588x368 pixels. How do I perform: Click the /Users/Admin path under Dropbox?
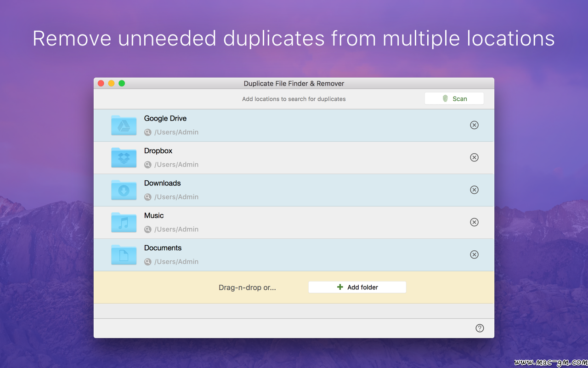[x=176, y=164]
